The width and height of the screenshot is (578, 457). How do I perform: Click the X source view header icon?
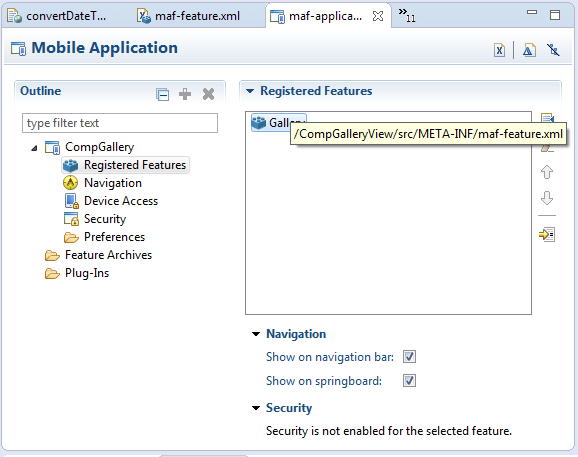(x=499, y=50)
